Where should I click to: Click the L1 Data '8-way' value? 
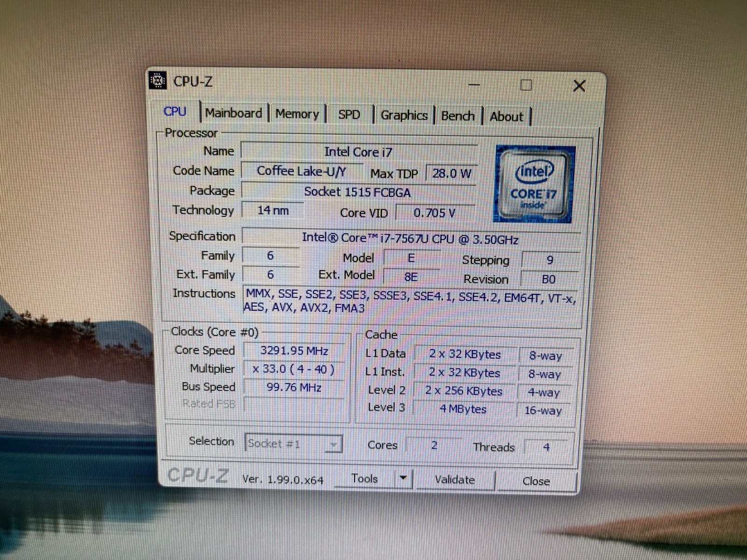coord(545,356)
